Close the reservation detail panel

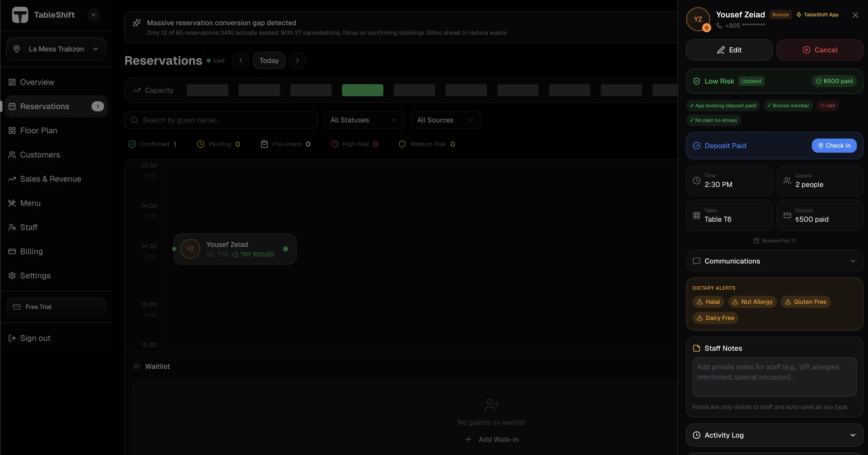[855, 15]
